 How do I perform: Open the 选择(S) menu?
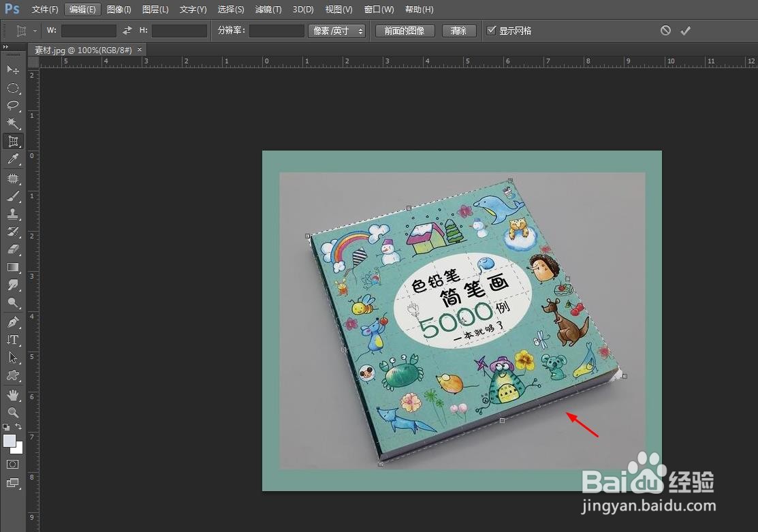click(x=231, y=9)
